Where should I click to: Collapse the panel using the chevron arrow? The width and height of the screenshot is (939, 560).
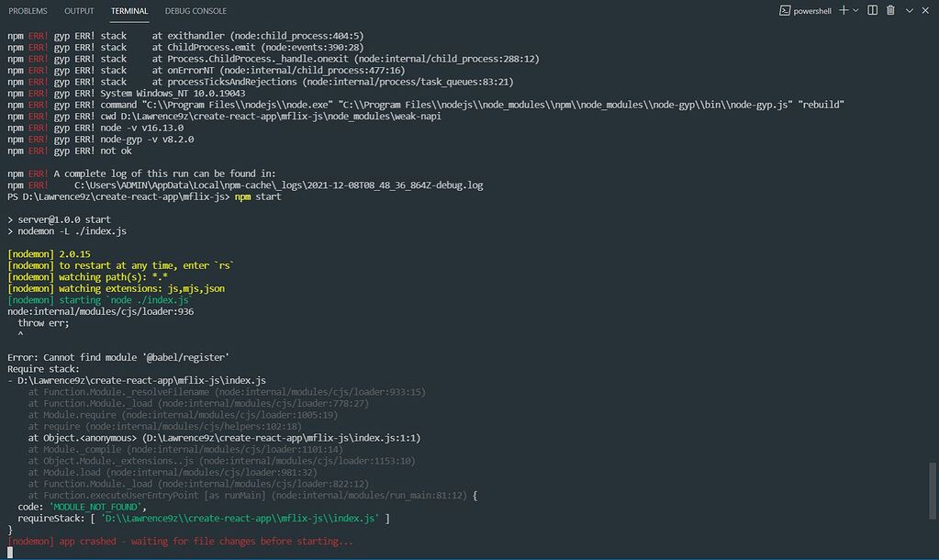click(x=908, y=10)
